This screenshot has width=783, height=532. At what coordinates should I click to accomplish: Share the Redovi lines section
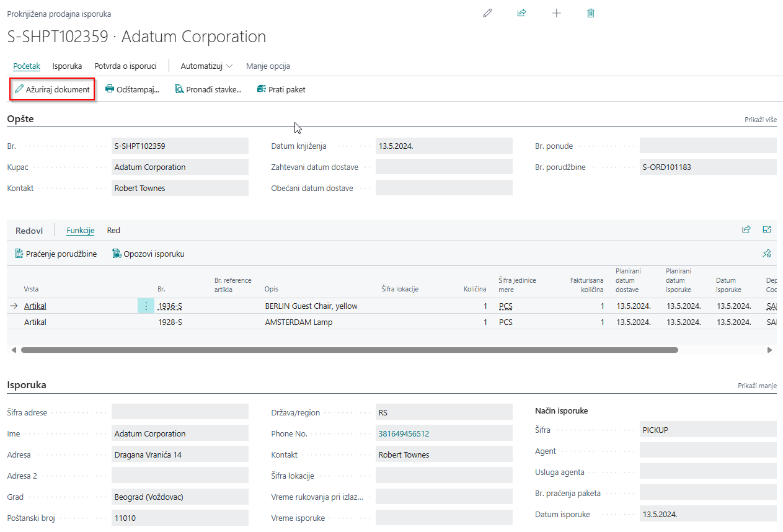pos(746,230)
